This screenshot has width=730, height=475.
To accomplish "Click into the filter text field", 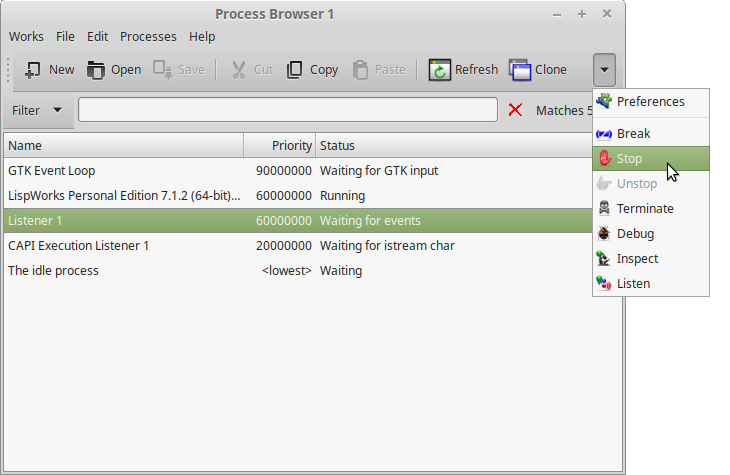I will (287, 110).
